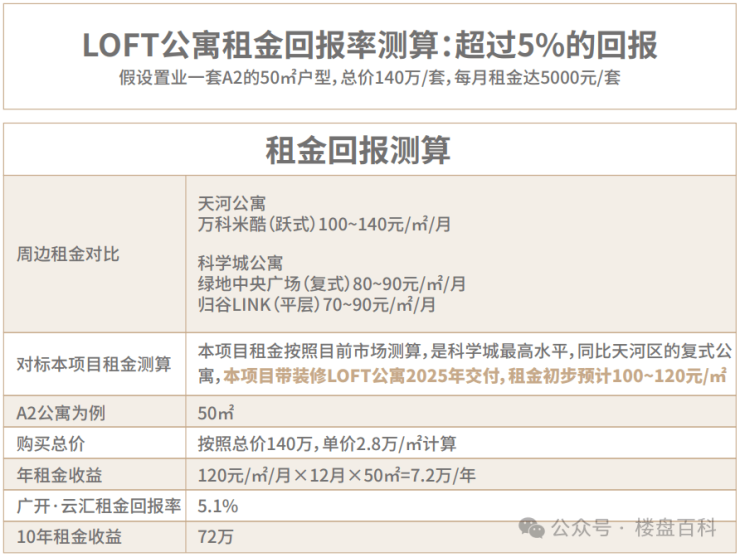Screen dimensions: 740x557
Task: Select the 5.1% return rate value
Action: tap(219, 506)
